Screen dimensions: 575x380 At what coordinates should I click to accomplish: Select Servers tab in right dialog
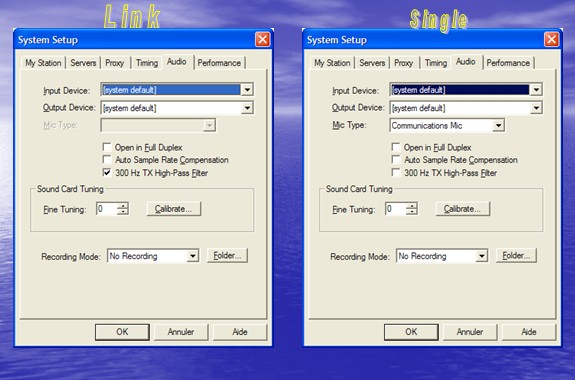(x=372, y=63)
